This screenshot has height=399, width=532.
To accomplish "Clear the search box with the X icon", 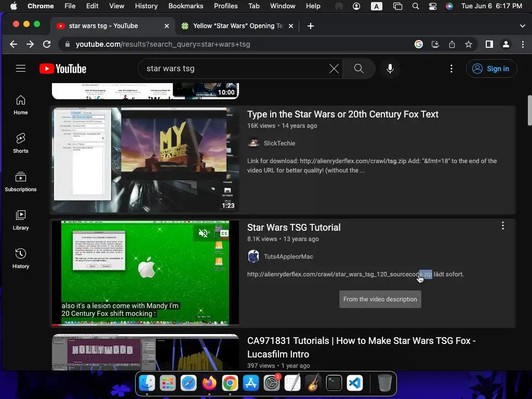I will (x=334, y=69).
